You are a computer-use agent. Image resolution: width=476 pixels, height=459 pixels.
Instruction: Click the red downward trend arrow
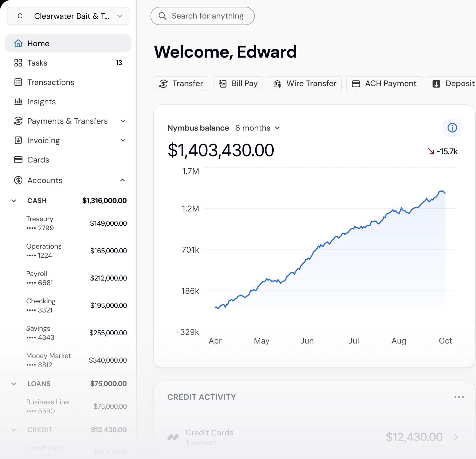tap(431, 151)
